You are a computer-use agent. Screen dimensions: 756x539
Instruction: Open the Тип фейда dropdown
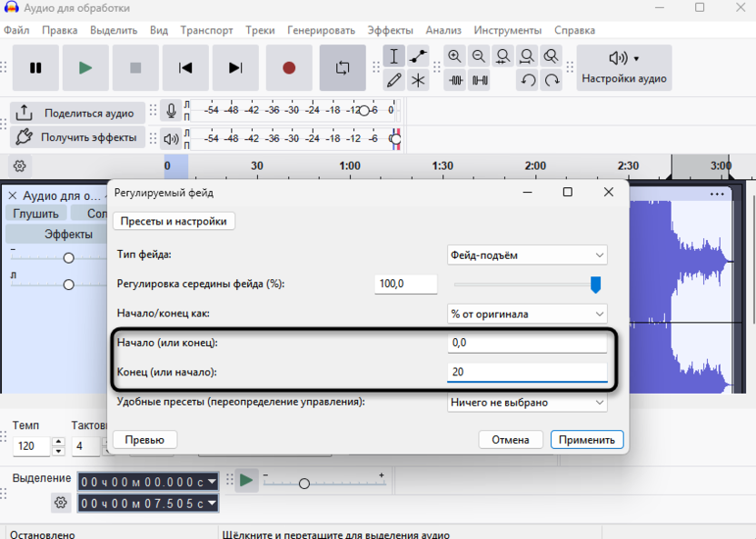(x=528, y=255)
